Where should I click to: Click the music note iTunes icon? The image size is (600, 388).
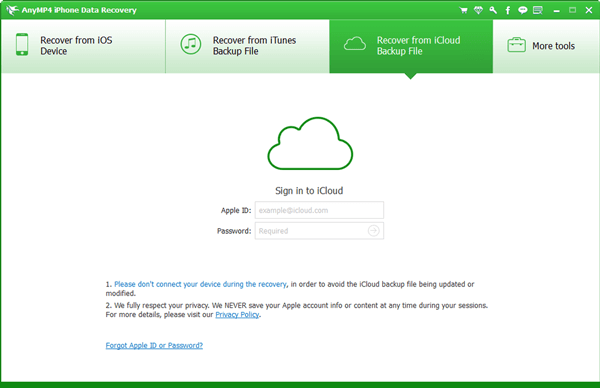[191, 44]
